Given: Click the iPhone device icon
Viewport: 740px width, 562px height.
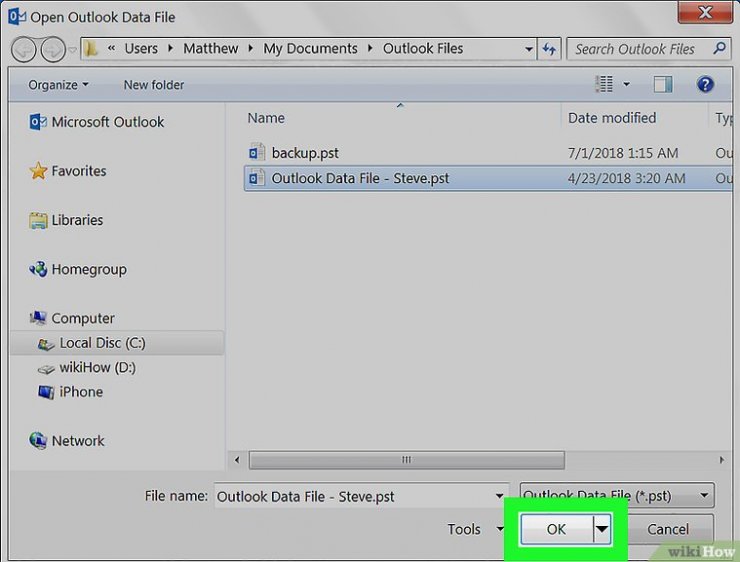Looking at the screenshot, I should (x=46, y=392).
